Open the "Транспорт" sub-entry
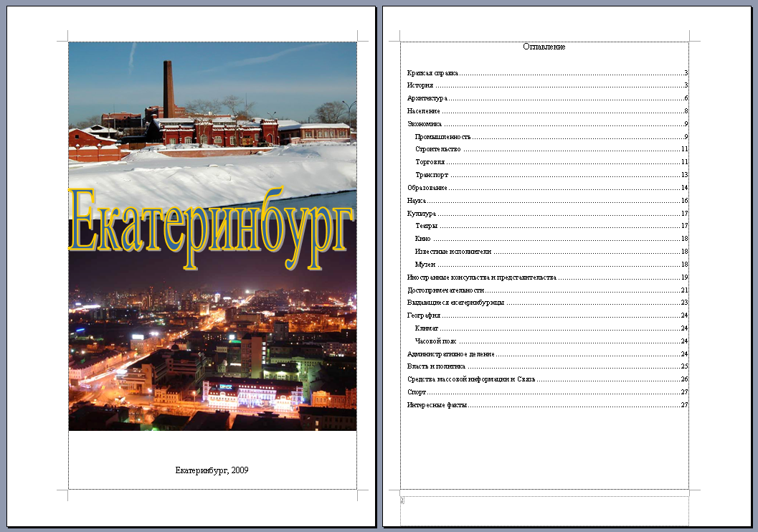The width and height of the screenshot is (758, 532). (551, 175)
